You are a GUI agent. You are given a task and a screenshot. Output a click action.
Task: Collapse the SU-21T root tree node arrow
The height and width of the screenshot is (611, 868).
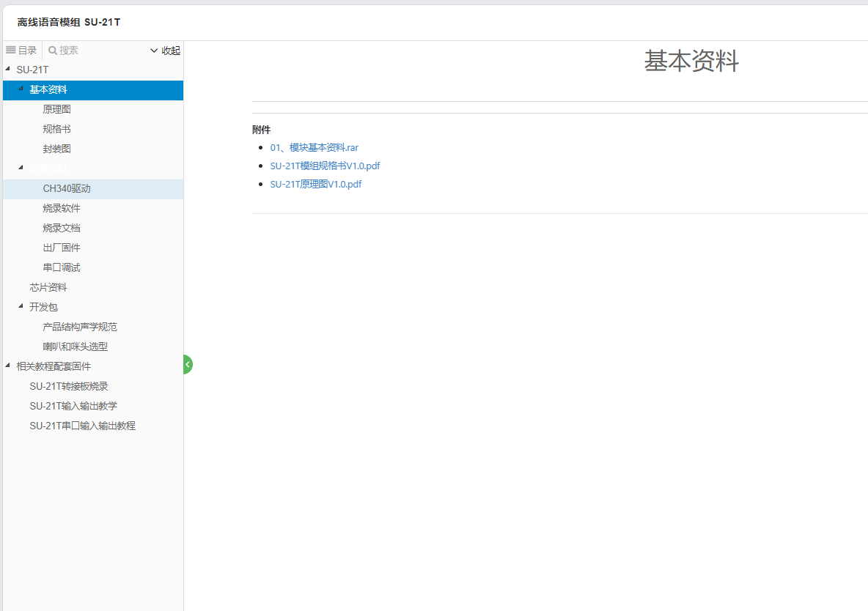click(x=7, y=69)
